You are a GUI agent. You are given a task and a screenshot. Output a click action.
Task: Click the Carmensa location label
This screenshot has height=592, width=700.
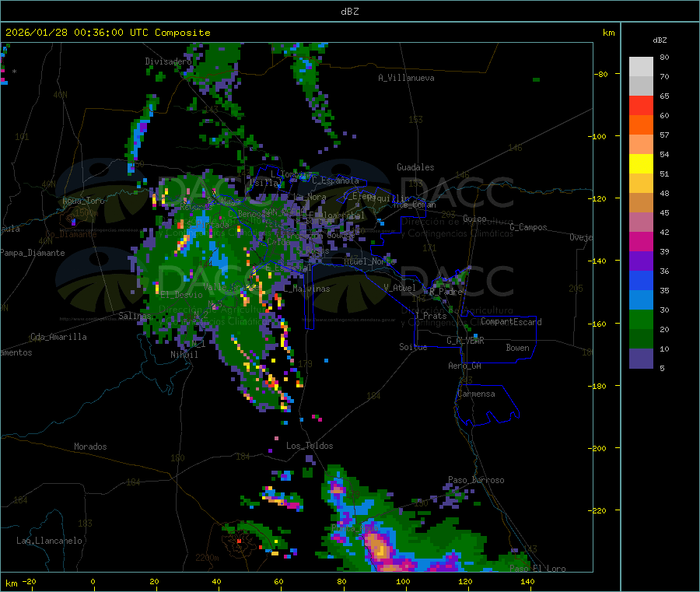476,394
